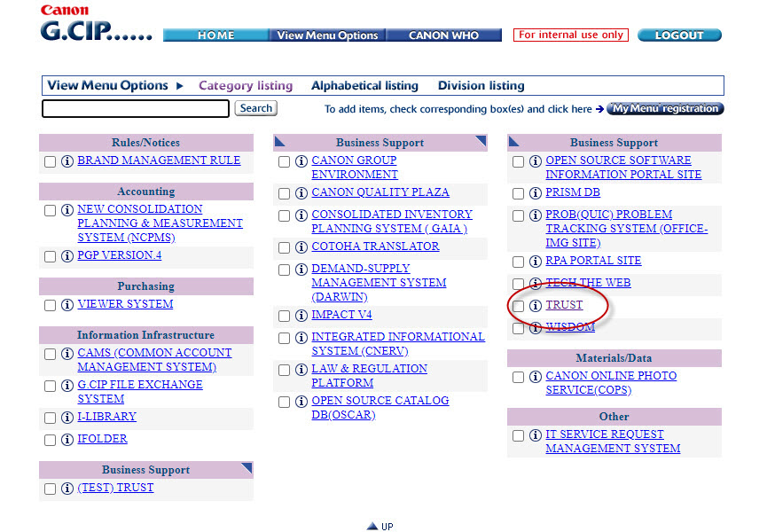This screenshot has height=532, width=767.
Task: Click the Search button
Action: (256, 108)
